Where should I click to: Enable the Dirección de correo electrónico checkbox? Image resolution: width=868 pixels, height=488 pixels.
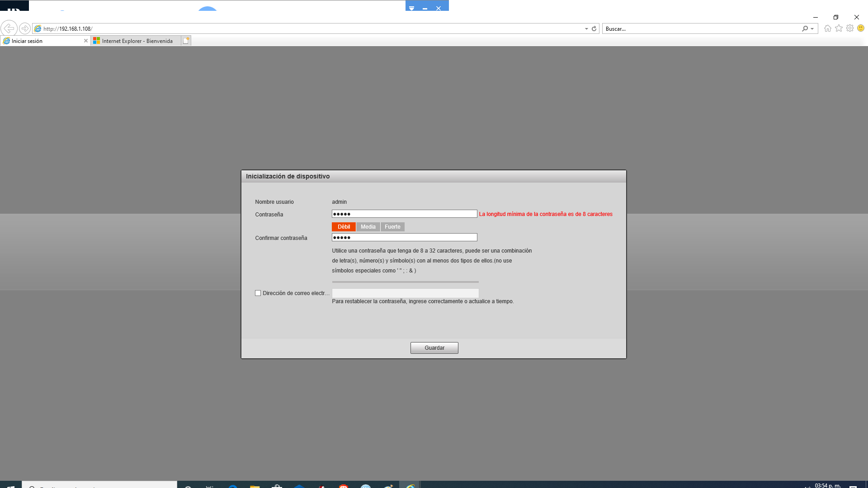[x=258, y=293]
